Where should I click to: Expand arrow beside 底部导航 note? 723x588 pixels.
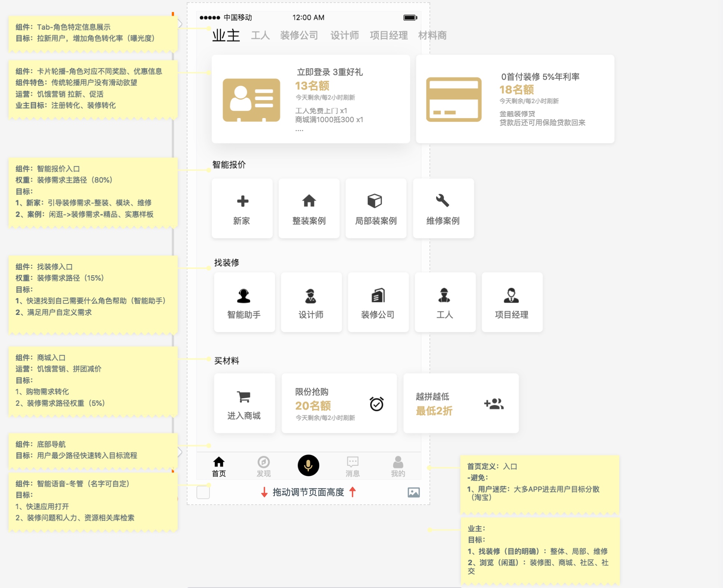tap(180, 452)
